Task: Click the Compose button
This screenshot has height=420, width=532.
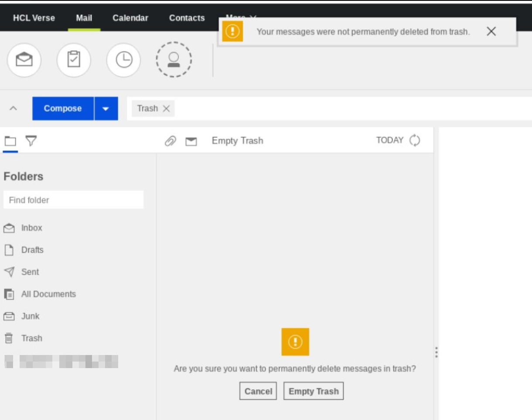Action: click(63, 109)
